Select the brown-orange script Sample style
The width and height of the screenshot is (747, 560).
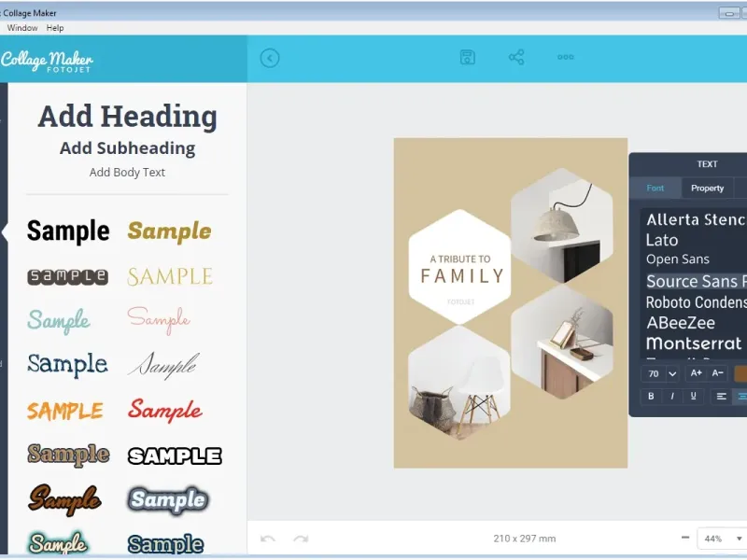[x=64, y=500]
